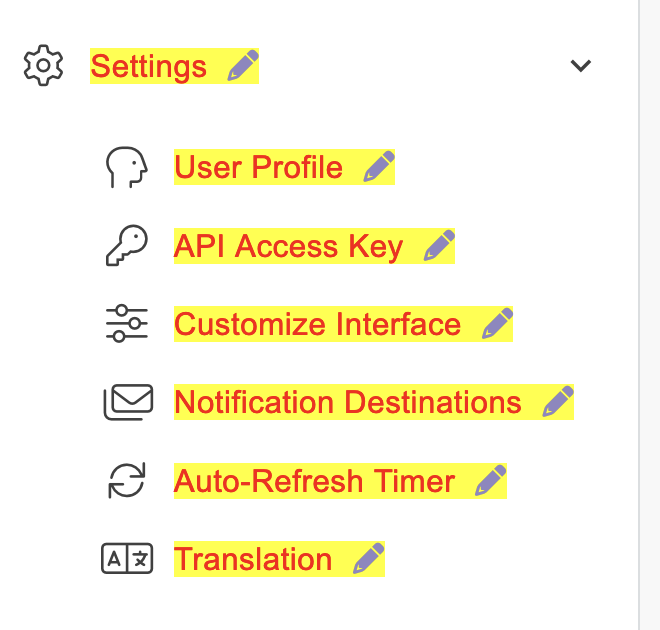Open Notification Destinations page
The width and height of the screenshot is (660, 630).
pyautogui.click(x=347, y=402)
